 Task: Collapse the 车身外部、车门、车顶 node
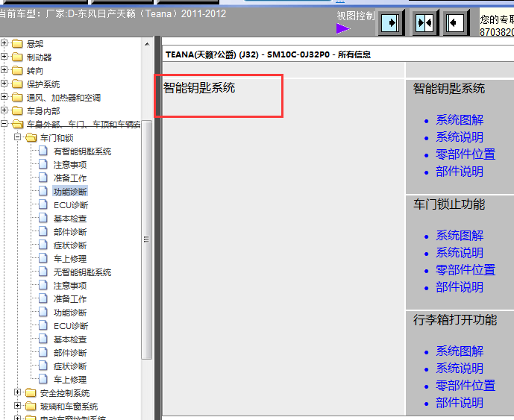tap(4, 124)
